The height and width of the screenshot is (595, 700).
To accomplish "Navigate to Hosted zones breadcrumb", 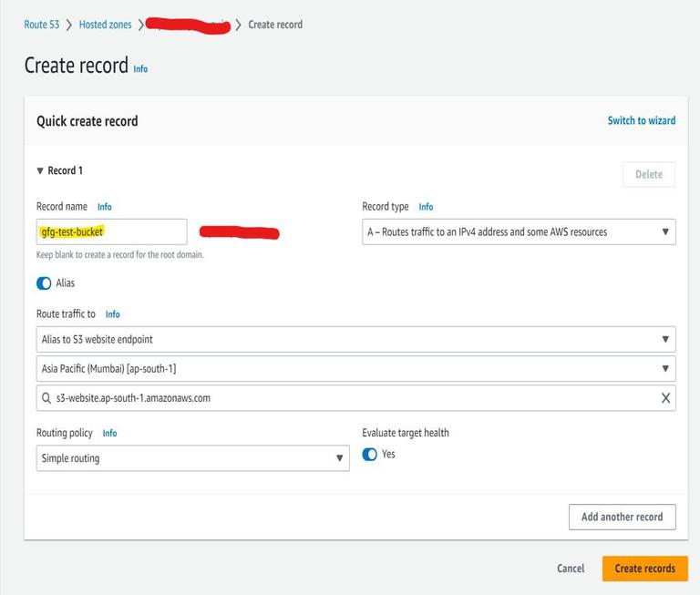I will point(105,25).
